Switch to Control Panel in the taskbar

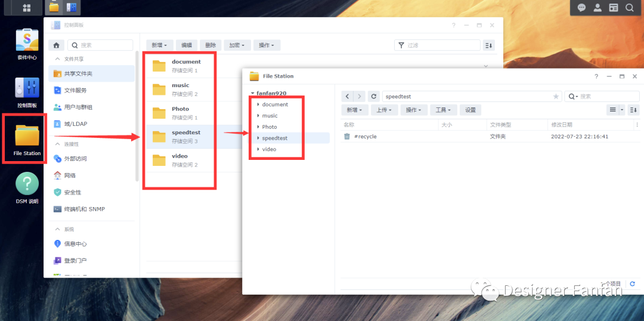click(x=71, y=7)
